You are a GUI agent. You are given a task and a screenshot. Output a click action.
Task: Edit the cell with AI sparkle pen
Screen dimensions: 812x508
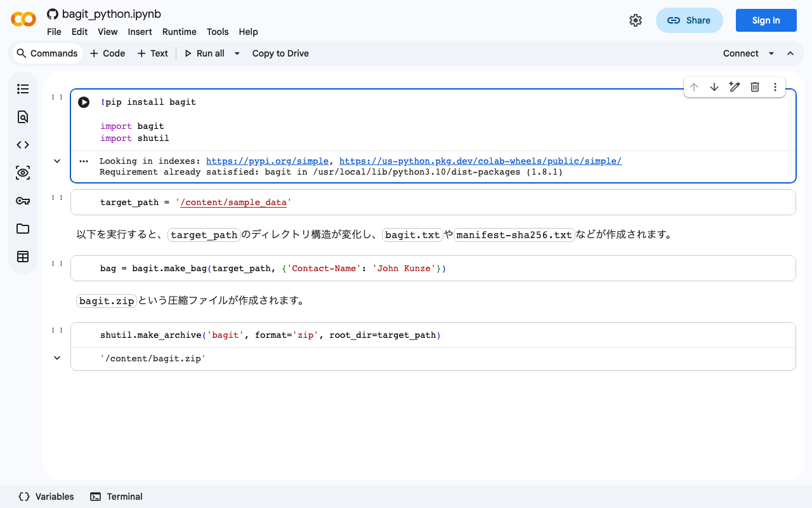[x=735, y=87]
